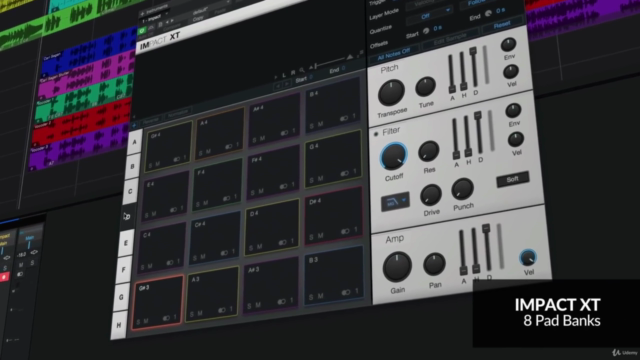
Task: Open the filter type dropdown
Action: (x=395, y=201)
